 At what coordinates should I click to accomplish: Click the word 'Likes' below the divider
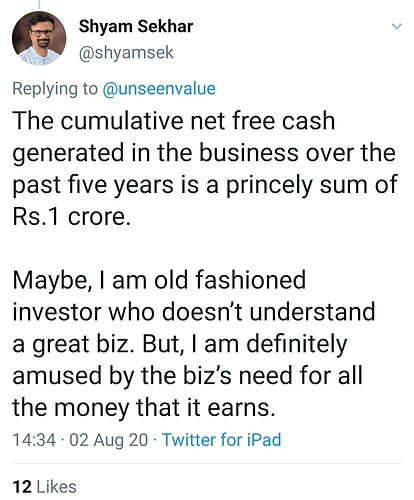point(56,487)
